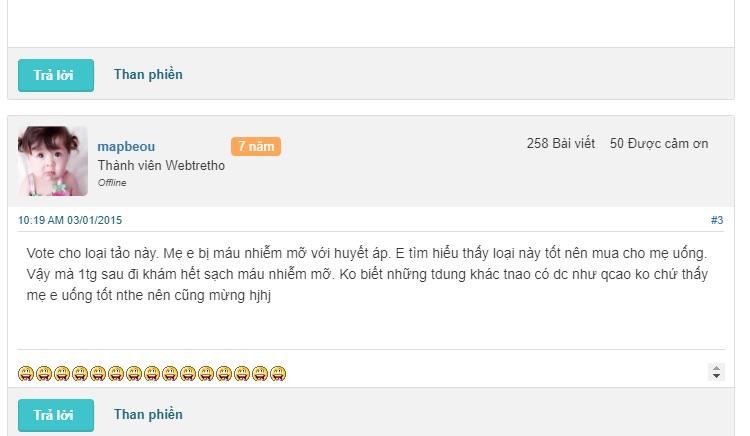This screenshot has height=436, width=750.
Task: Open the mapbeou username profile link
Action: [126, 147]
